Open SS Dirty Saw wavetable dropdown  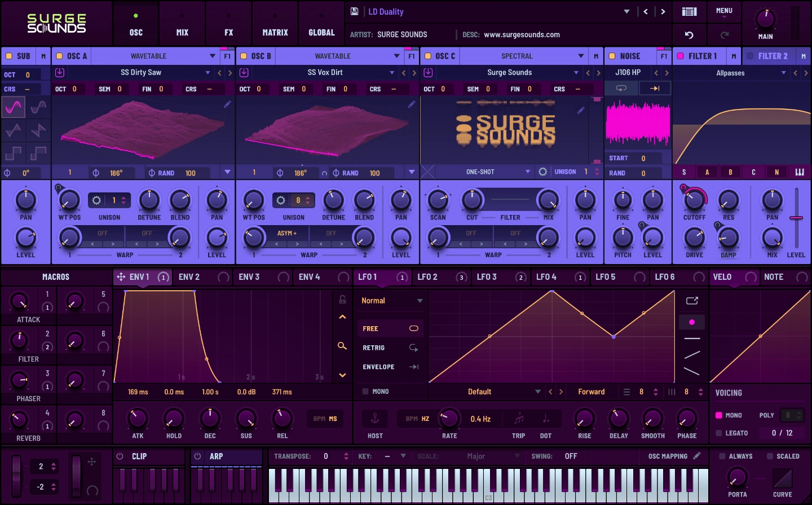coord(208,72)
